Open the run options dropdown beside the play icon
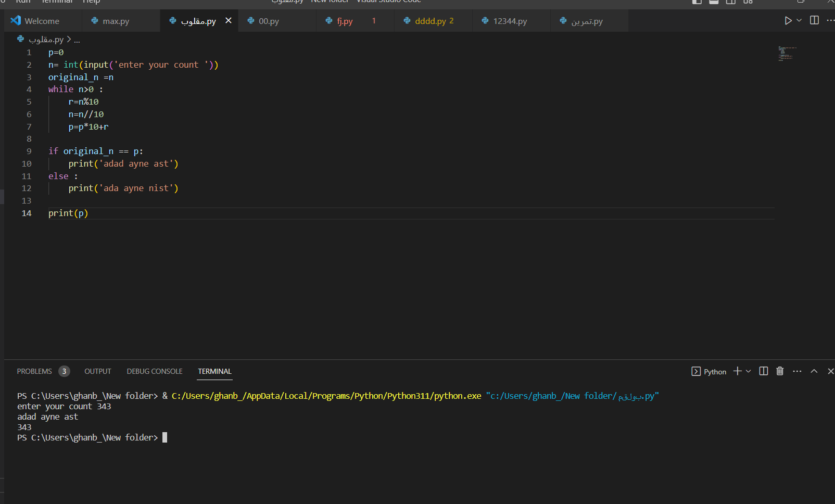This screenshot has width=835, height=504. tap(799, 21)
